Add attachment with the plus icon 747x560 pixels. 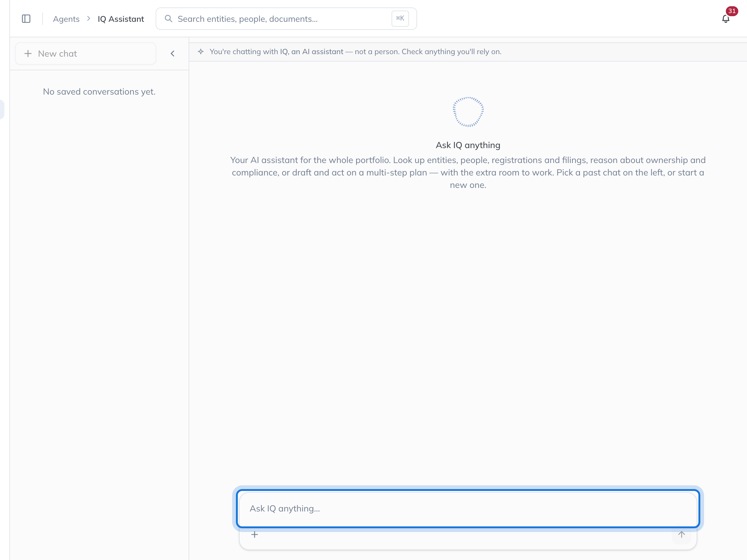coord(255,534)
